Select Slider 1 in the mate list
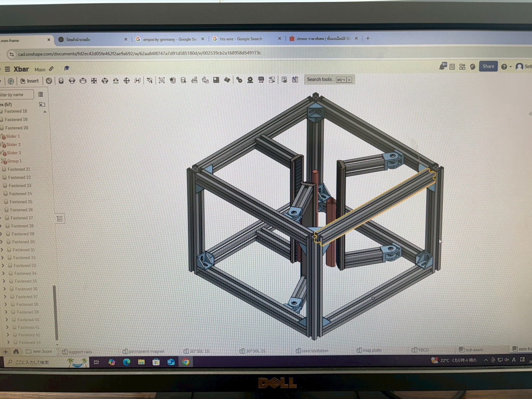Image resolution: width=532 pixels, height=399 pixels. [13, 136]
